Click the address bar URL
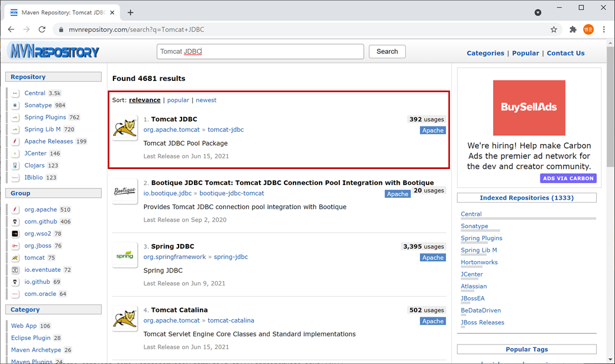This screenshot has height=364, width=615. coord(137,30)
